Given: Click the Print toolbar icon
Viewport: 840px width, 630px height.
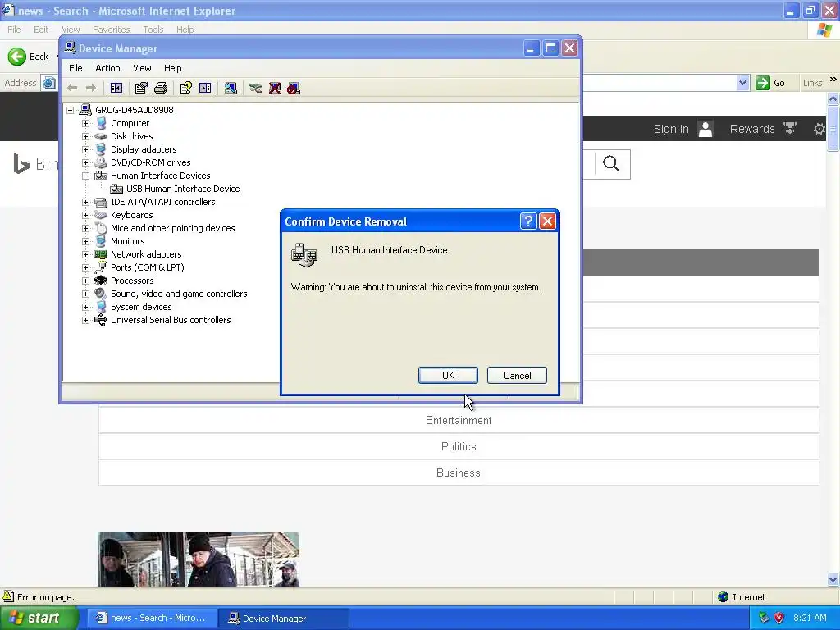Looking at the screenshot, I should coord(161,88).
